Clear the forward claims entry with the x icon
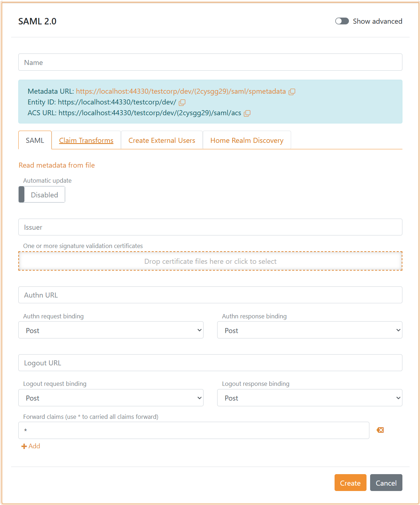Screen dimensions: 420x505 (x=380, y=430)
